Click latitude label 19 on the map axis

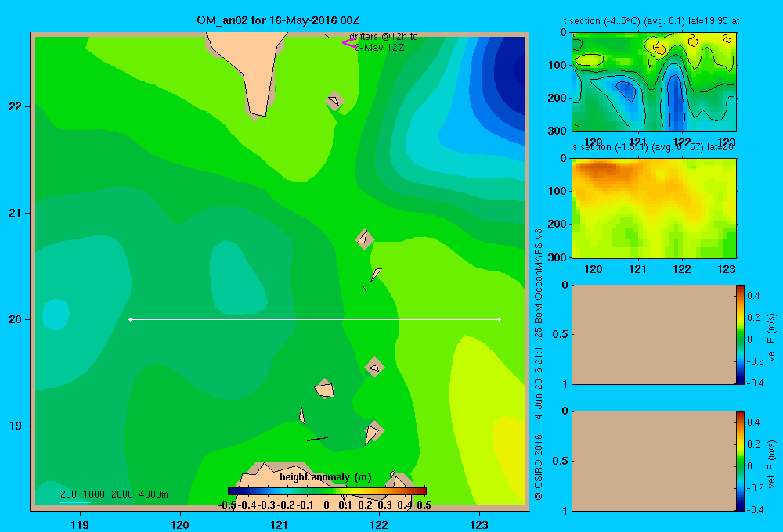[x=15, y=426]
